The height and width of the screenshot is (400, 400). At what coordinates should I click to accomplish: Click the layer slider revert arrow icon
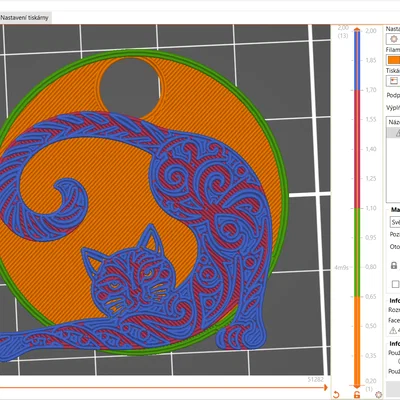pyautogui.click(x=336, y=395)
